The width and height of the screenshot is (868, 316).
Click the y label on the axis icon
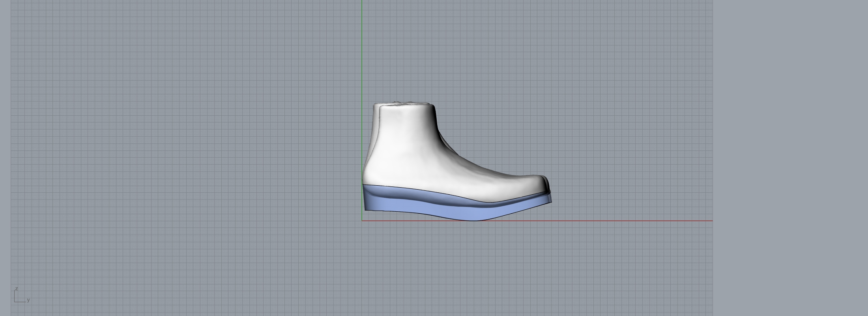coord(28,300)
